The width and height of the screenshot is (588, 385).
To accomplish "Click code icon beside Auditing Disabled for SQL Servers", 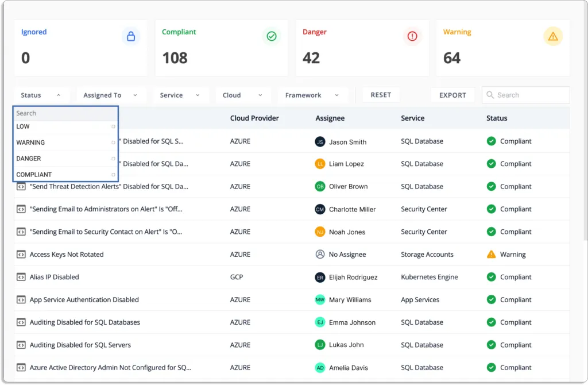I will coord(21,345).
